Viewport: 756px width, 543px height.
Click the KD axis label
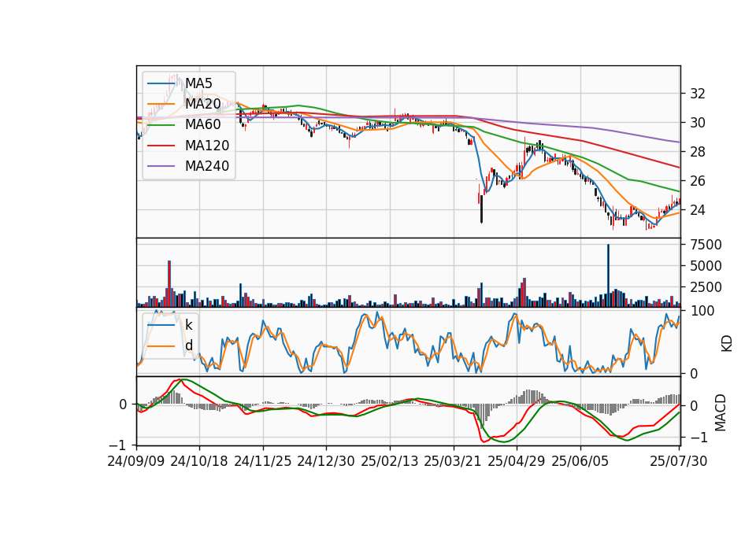point(727,344)
